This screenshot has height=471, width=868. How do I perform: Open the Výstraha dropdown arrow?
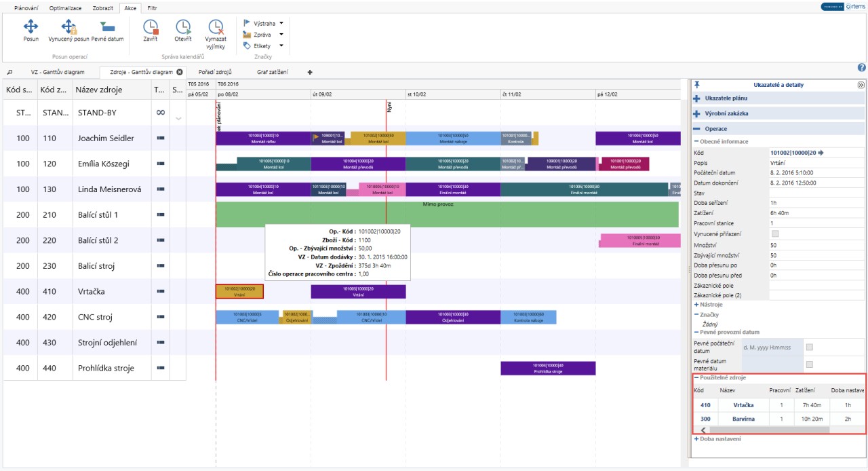tap(281, 22)
